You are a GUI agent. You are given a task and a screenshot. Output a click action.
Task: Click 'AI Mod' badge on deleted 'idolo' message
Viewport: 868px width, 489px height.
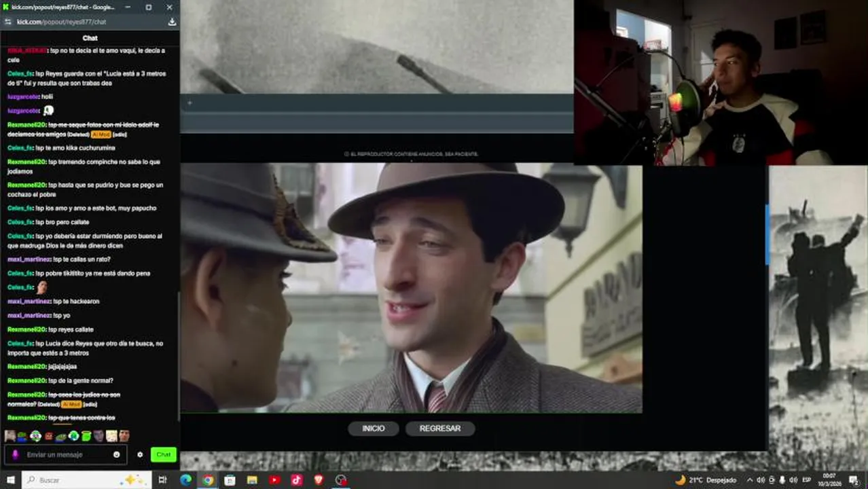(101, 134)
